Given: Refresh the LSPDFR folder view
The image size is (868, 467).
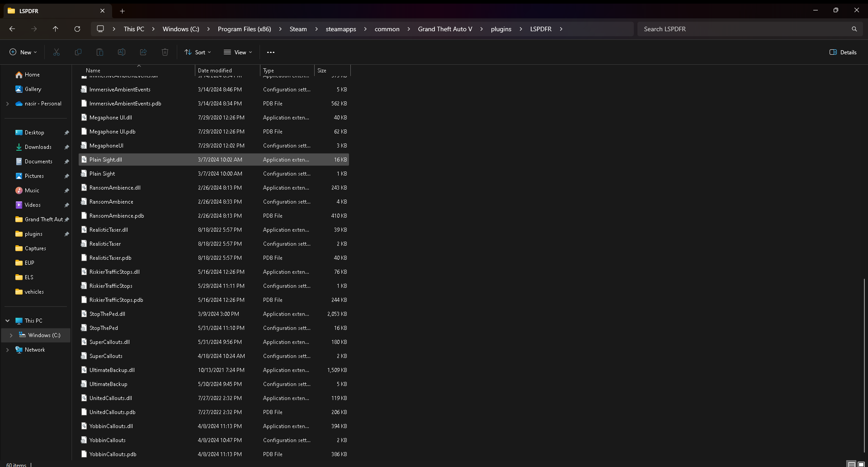Looking at the screenshot, I should pyautogui.click(x=77, y=29).
